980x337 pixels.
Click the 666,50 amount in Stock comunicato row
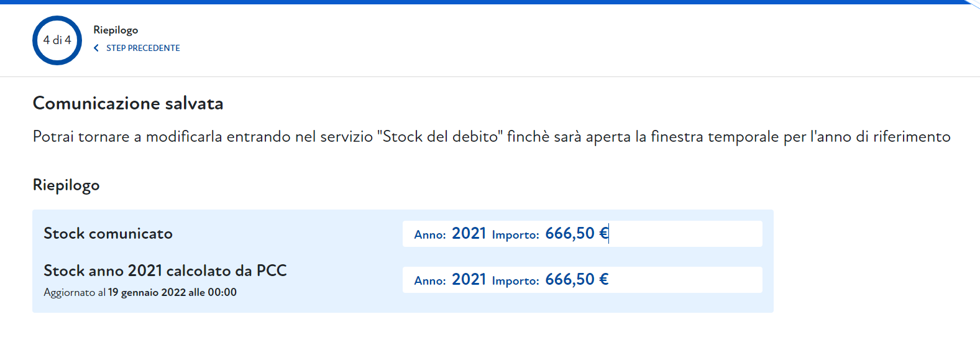pyautogui.click(x=570, y=234)
